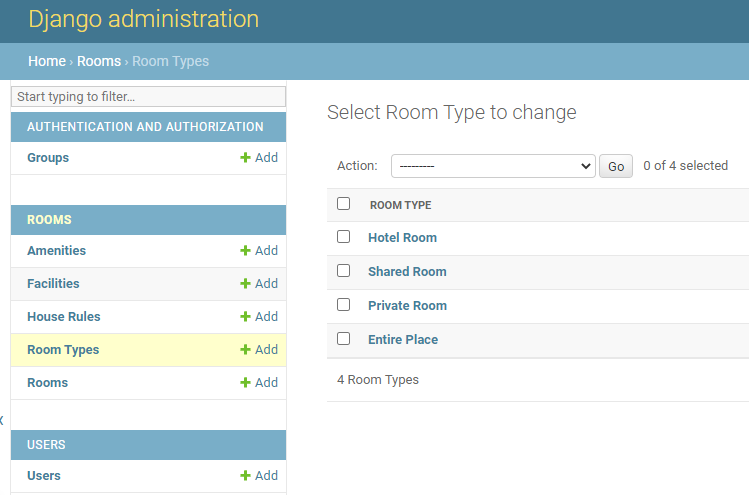
Task: Check the Hotel Room checkbox
Action: 343,237
